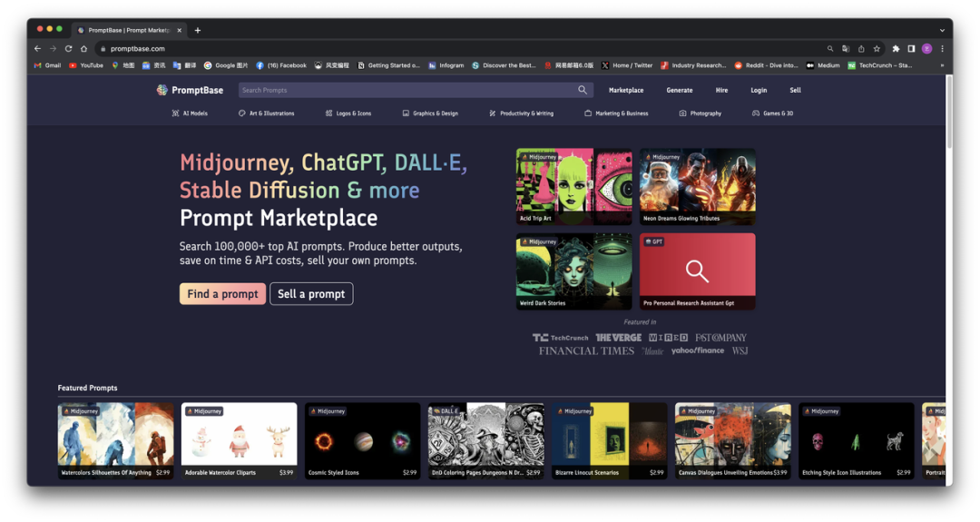Open the Chrome extensions puzzle icon
Image resolution: width=980 pixels, height=522 pixels.
click(897, 48)
